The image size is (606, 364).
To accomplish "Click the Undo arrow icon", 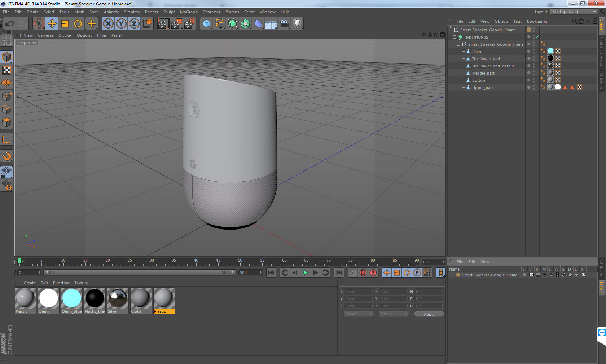I will [10, 24].
